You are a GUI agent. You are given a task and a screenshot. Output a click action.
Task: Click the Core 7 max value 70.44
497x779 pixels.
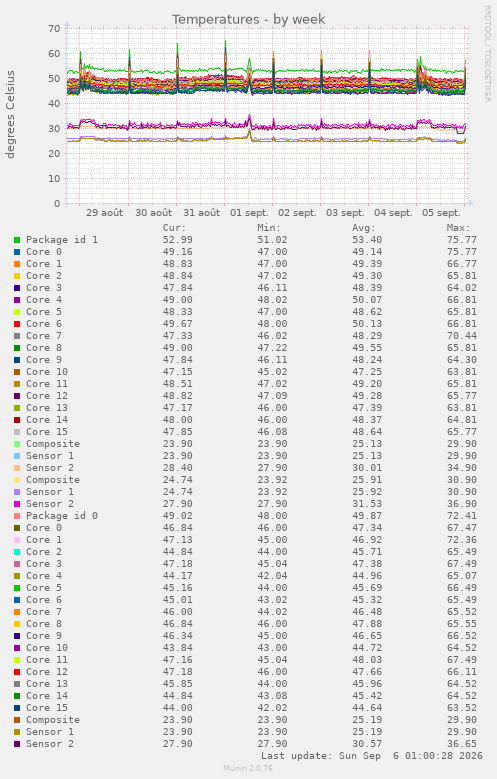tap(462, 336)
